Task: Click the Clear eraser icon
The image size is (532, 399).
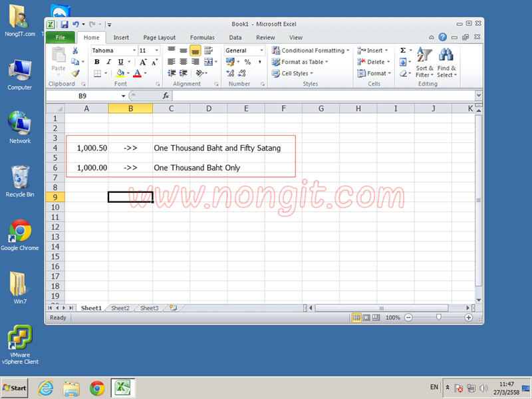Action: pyautogui.click(x=403, y=73)
